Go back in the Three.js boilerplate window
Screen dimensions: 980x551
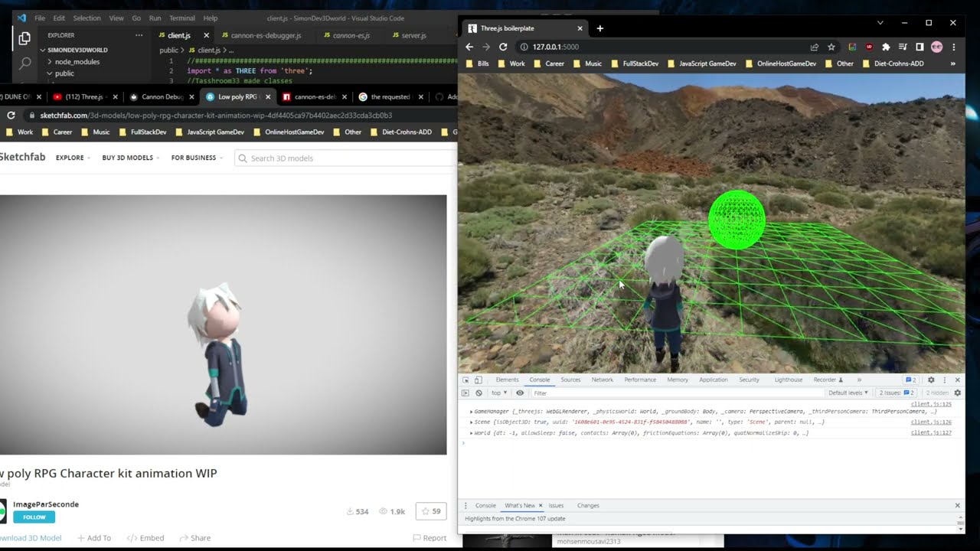(469, 47)
